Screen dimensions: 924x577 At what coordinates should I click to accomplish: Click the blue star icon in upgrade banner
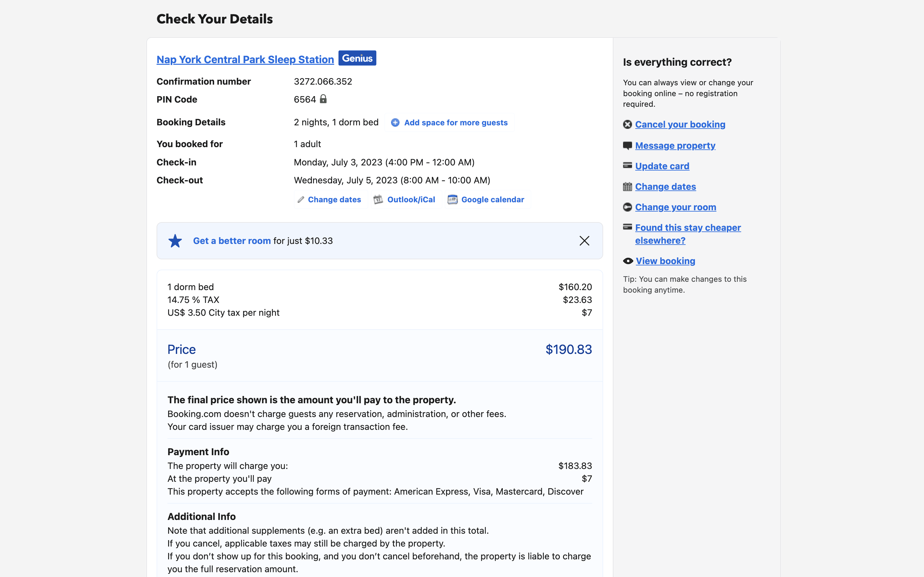click(x=175, y=241)
